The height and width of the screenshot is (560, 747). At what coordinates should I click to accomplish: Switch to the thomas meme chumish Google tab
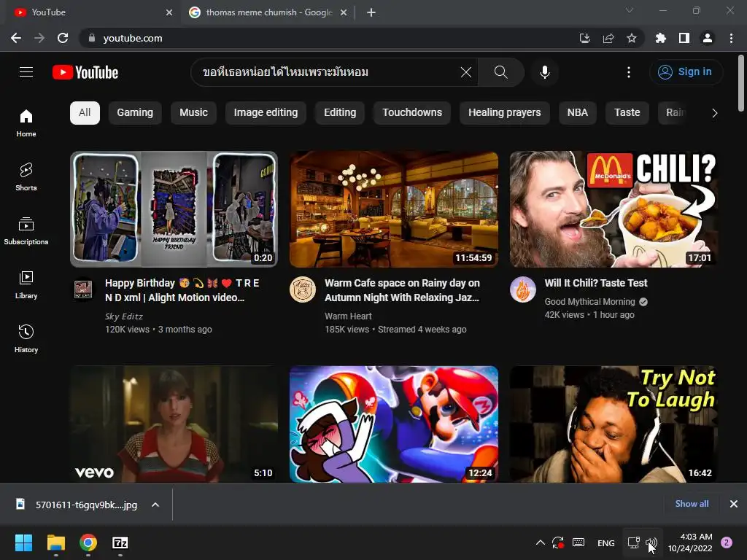pos(267,12)
